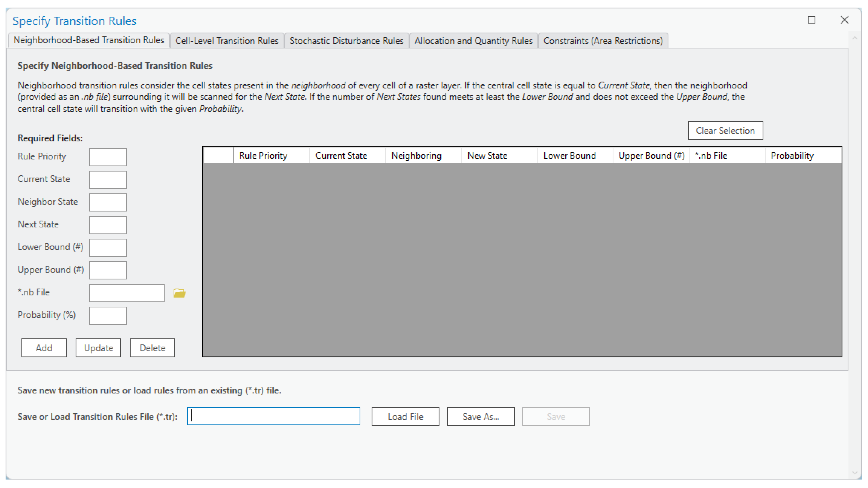Click the folder browse icon for .nb file
Viewport: 868px width, 488px height.
[179, 293]
